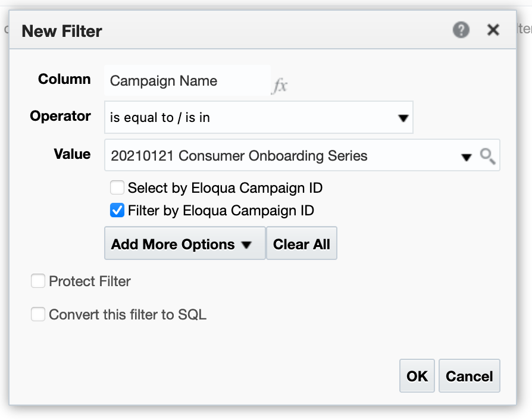Select the 'is equal to / is in' operator box
Viewport: 532px width, 420px height.
(258, 117)
